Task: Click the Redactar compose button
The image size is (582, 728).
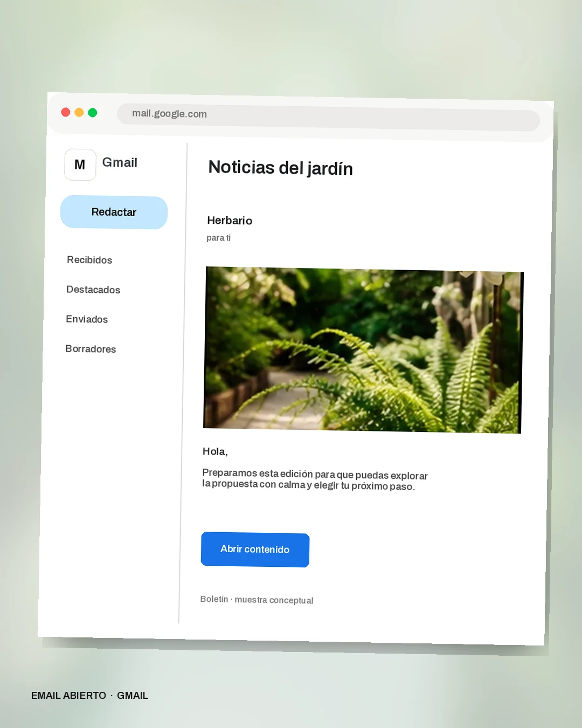Action: tap(114, 212)
